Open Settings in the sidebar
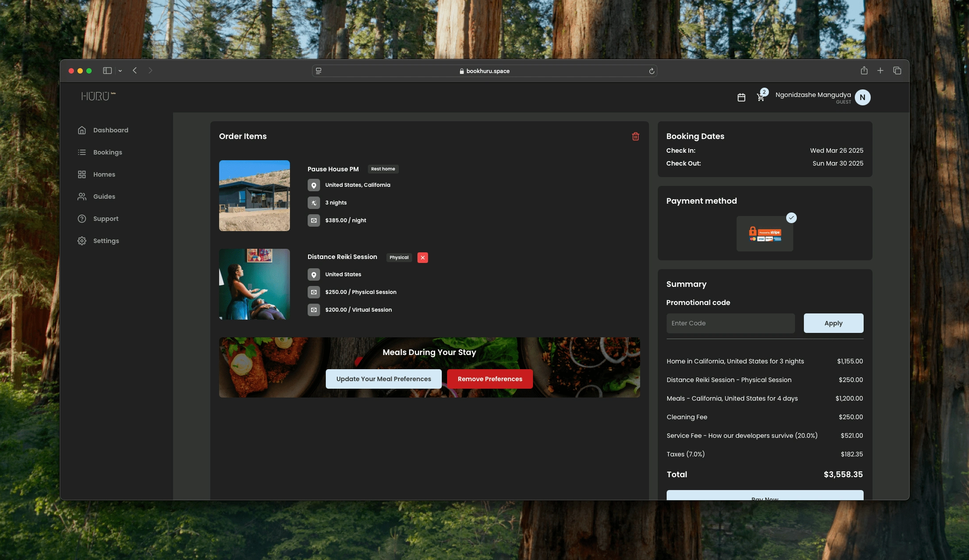Image resolution: width=969 pixels, height=560 pixels. pyautogui.click(x=106, y=241)
